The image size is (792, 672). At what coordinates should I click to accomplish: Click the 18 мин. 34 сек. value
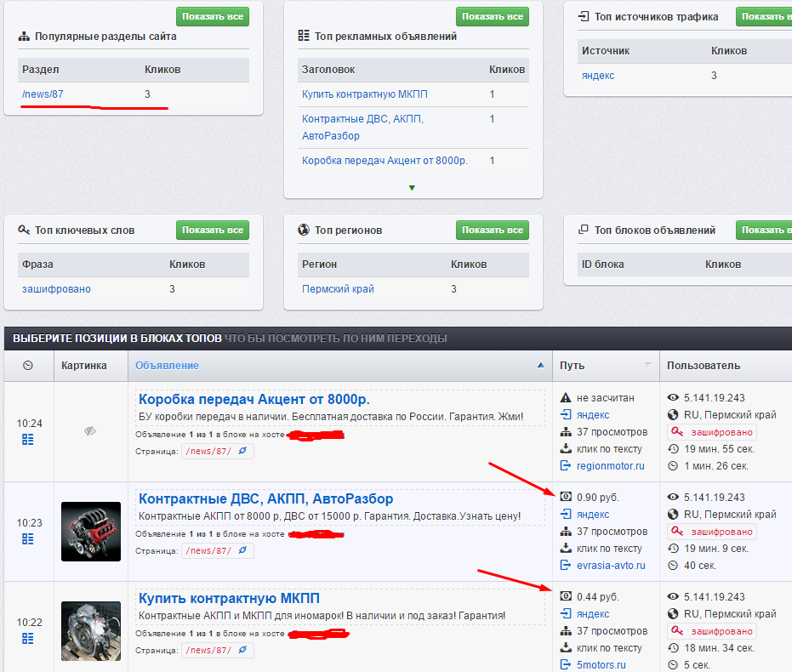coord(720,648)
